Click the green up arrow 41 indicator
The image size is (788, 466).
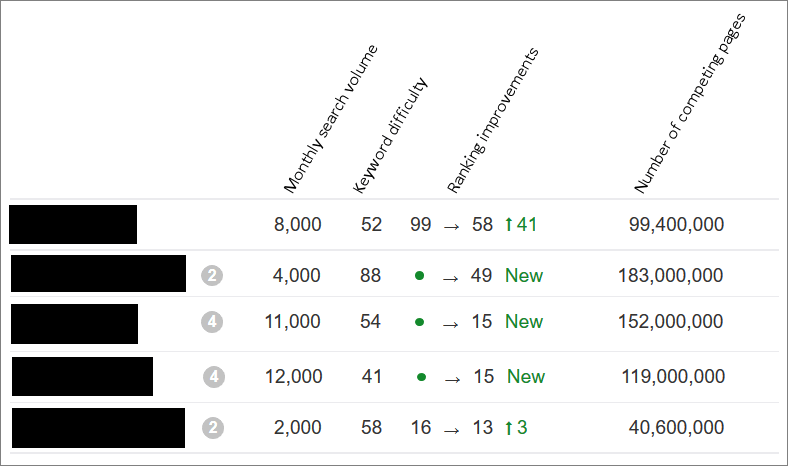521,224
